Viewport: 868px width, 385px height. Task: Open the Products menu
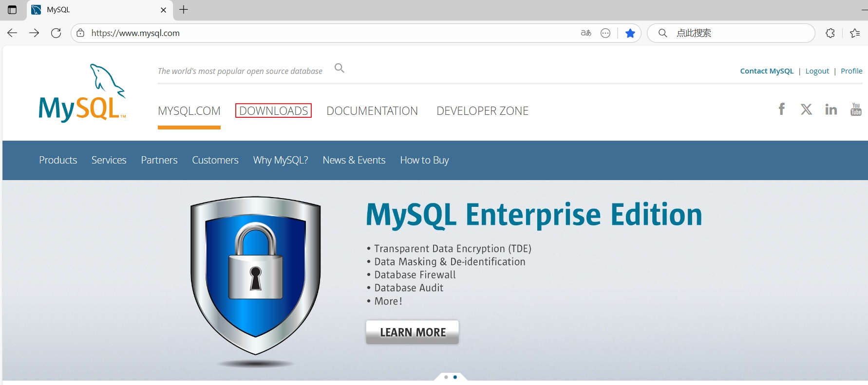click(58, 160)
